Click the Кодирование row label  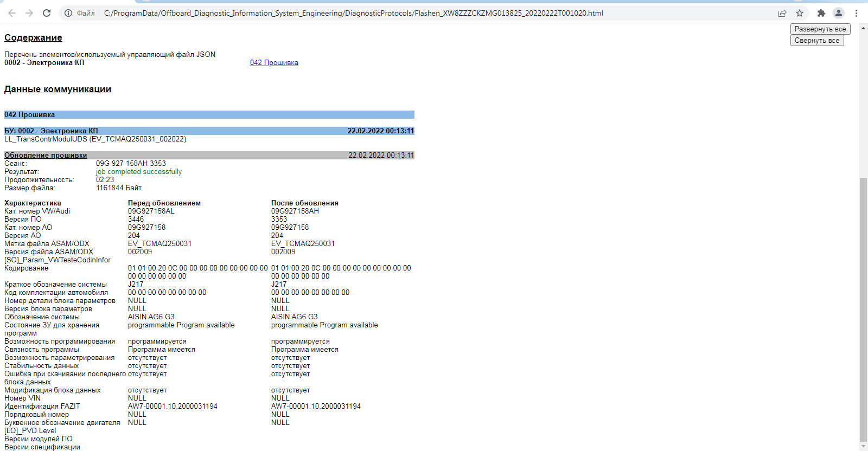pos(26,268)
